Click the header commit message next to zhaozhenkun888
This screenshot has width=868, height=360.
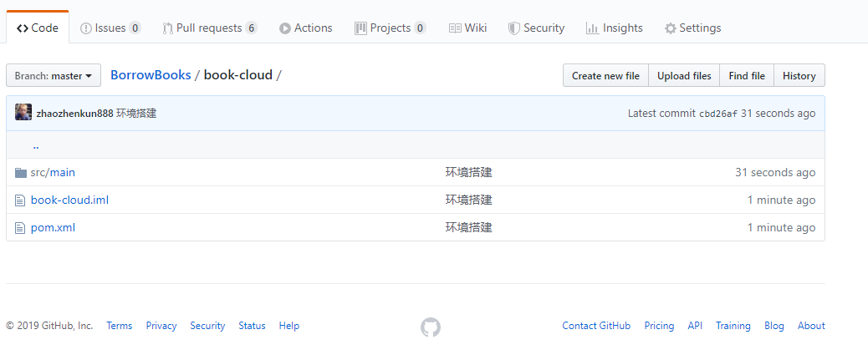coord(136,114)
